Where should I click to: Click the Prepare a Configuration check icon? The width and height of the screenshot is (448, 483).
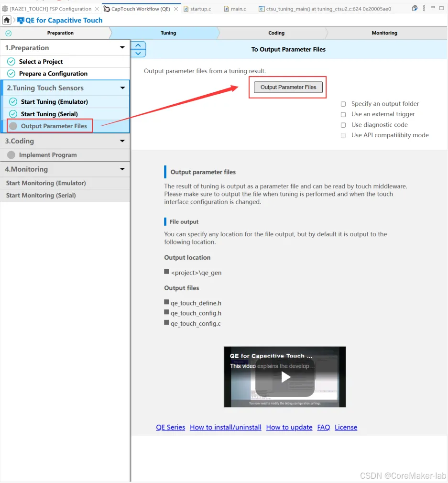(11, 74)
